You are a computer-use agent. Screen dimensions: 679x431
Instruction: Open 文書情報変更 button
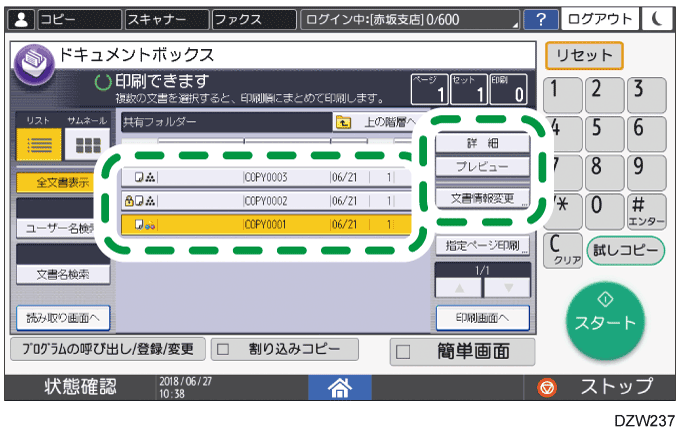coord(482,198)
